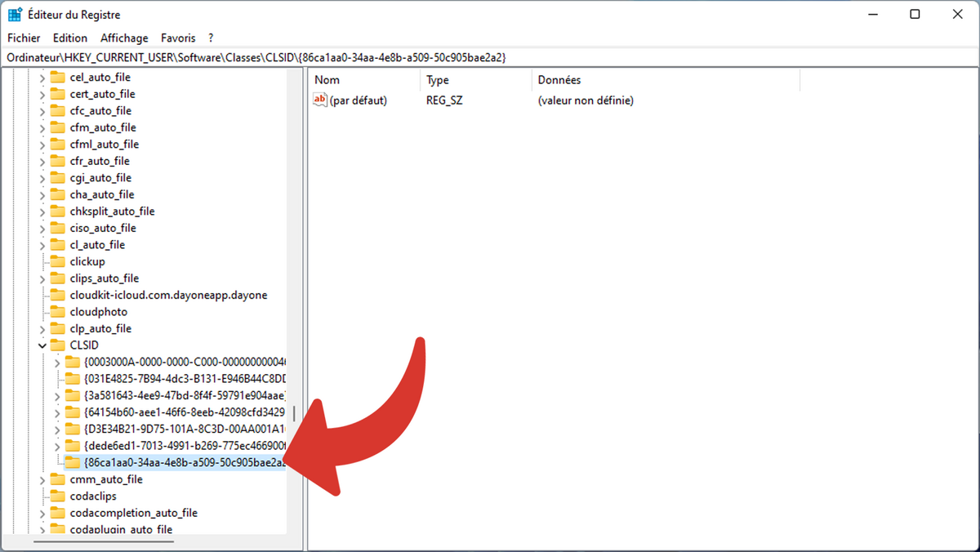Click the Éditeur du Registre title bar icon
Image resolution: width=980 pixels, height=552 pixels.
(15, 14)
